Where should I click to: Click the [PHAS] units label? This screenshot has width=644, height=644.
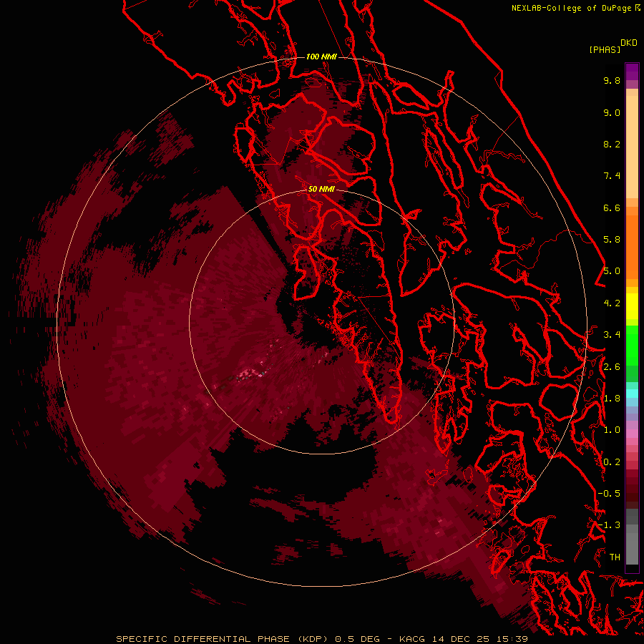tap(605, 49)
